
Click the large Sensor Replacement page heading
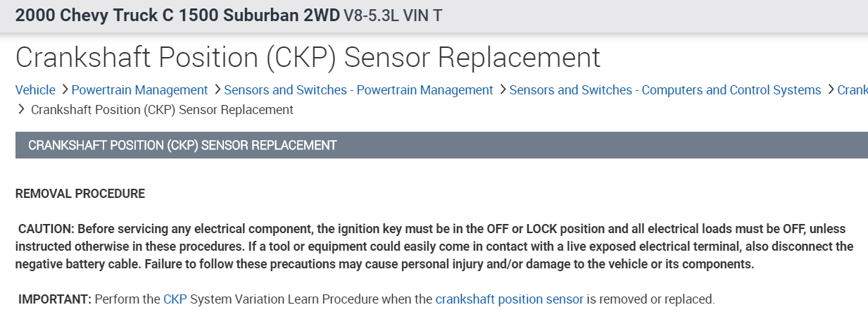[x=308, y=58]
